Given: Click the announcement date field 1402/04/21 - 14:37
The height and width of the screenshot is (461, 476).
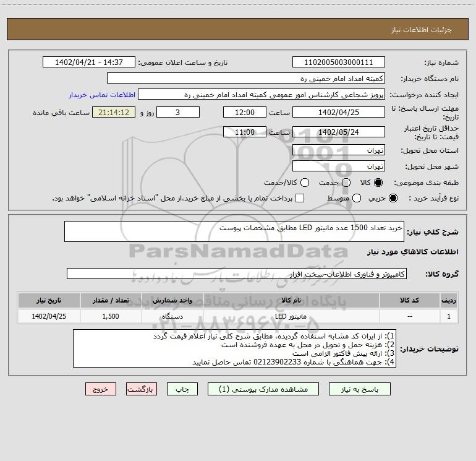Looking at the screenshot, I should pos(89,62).
